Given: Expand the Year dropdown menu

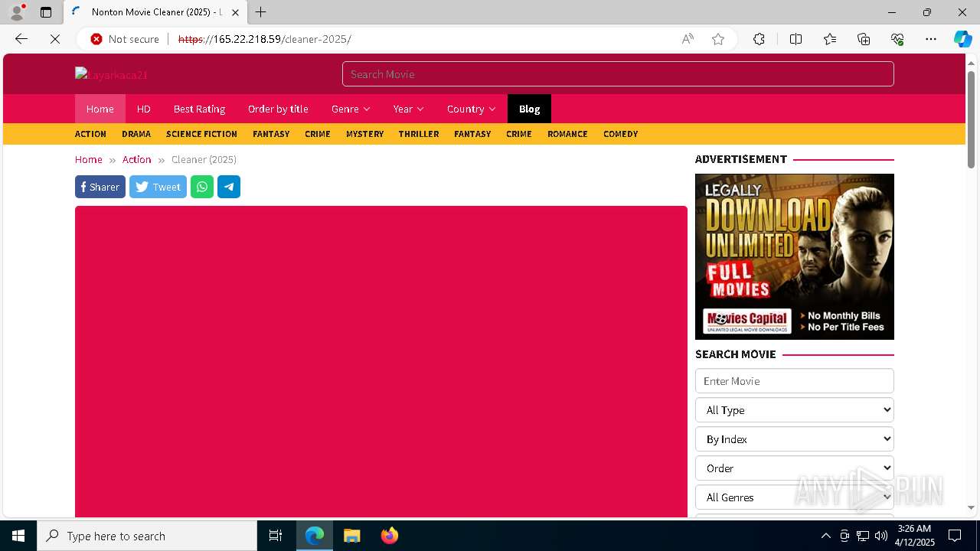Looking at the screenshot, I should [408, 109].
